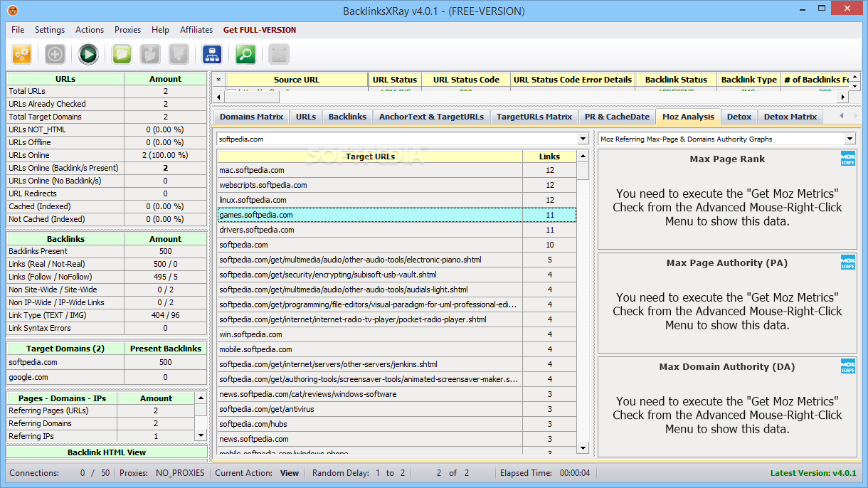Click the Target URLs column header

[370, 157]
